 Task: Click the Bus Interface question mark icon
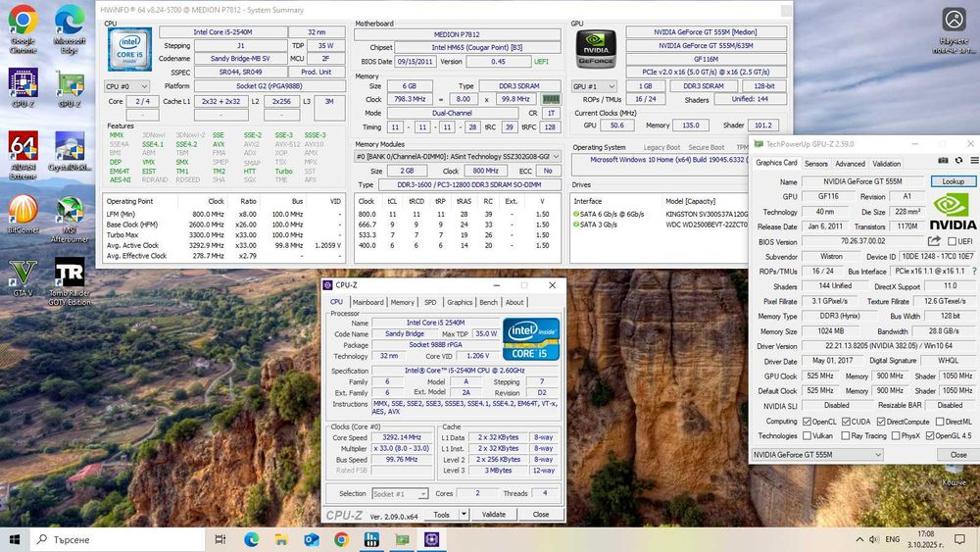tap(974, 272)
